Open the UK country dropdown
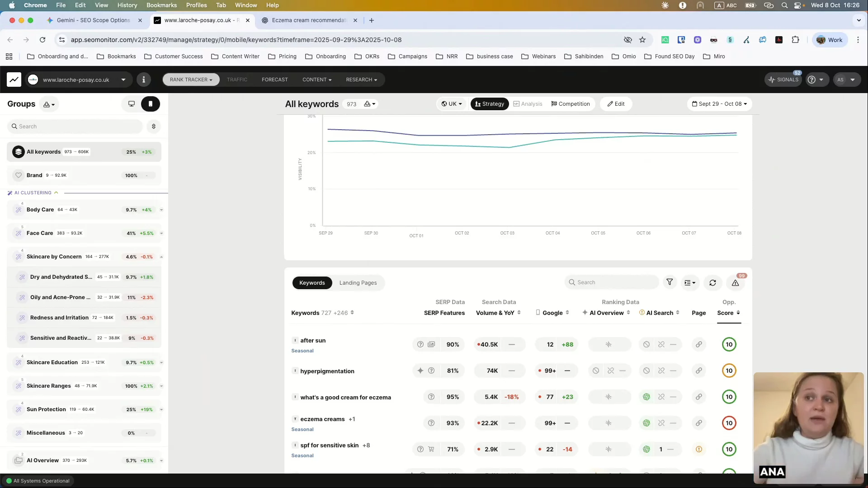This screenshot has height=488, width=868. [452, 104]
